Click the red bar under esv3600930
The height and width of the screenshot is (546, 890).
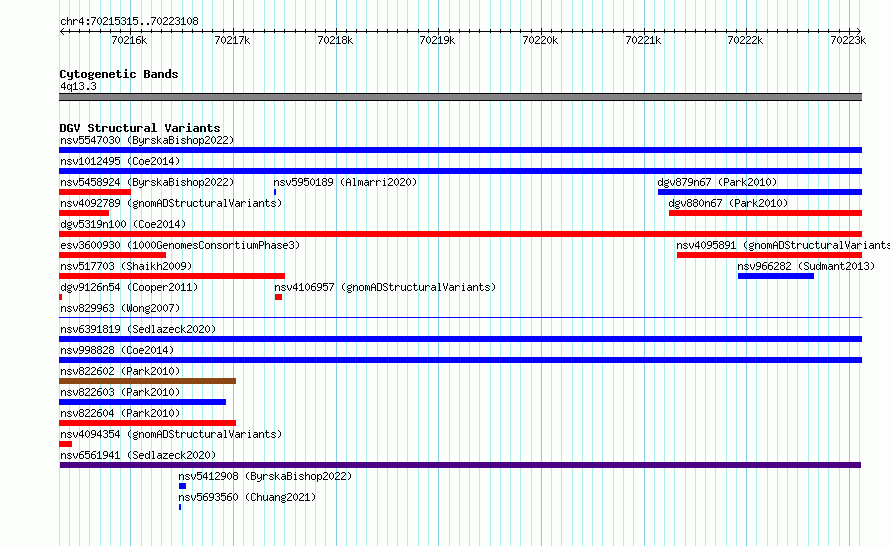pyautogui.click(x=112, y=255)
